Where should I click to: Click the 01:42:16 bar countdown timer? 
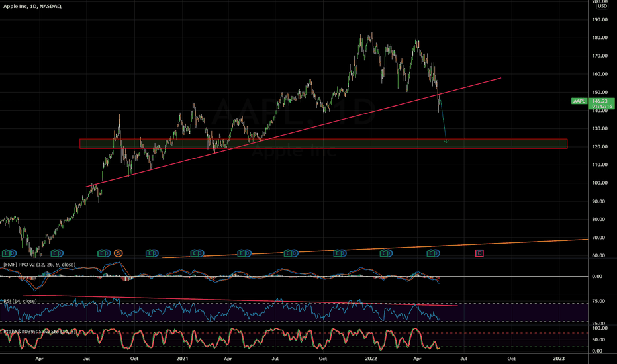pos(601,107)
